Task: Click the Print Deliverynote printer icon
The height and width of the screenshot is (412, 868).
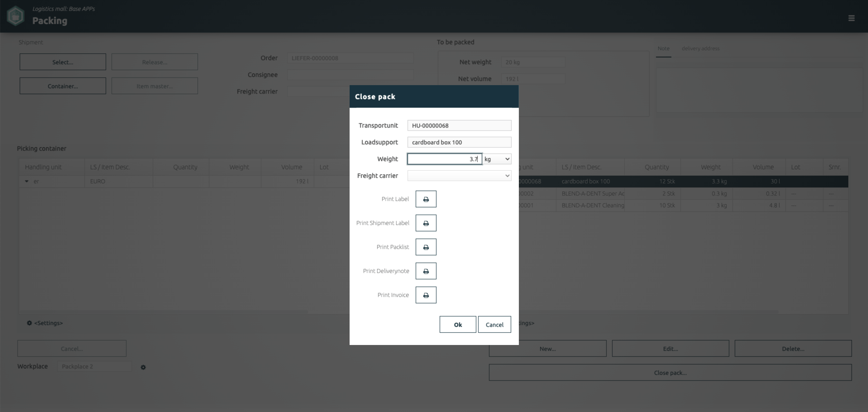Action: pyautogui.click(x=426, y=271)
